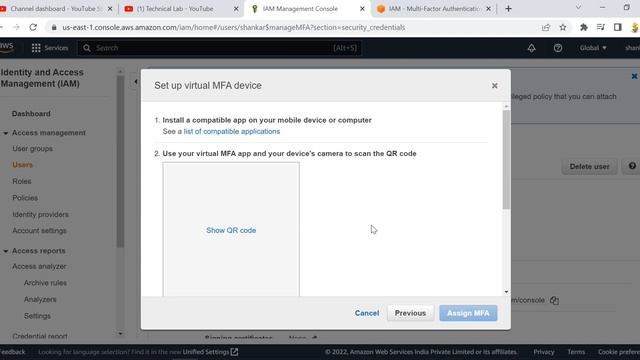Copy the console sign-in link
Viewport: 640px width, 360px height.
[554, 300]
